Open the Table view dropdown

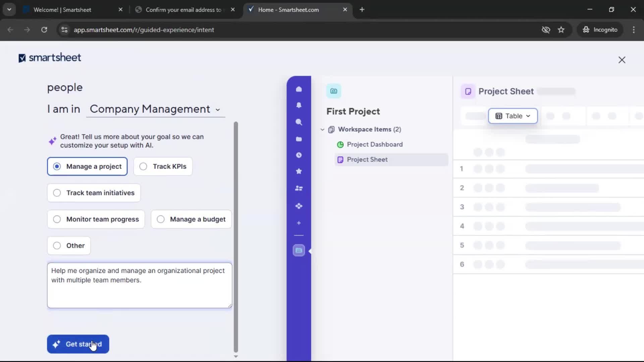[513, 116]
